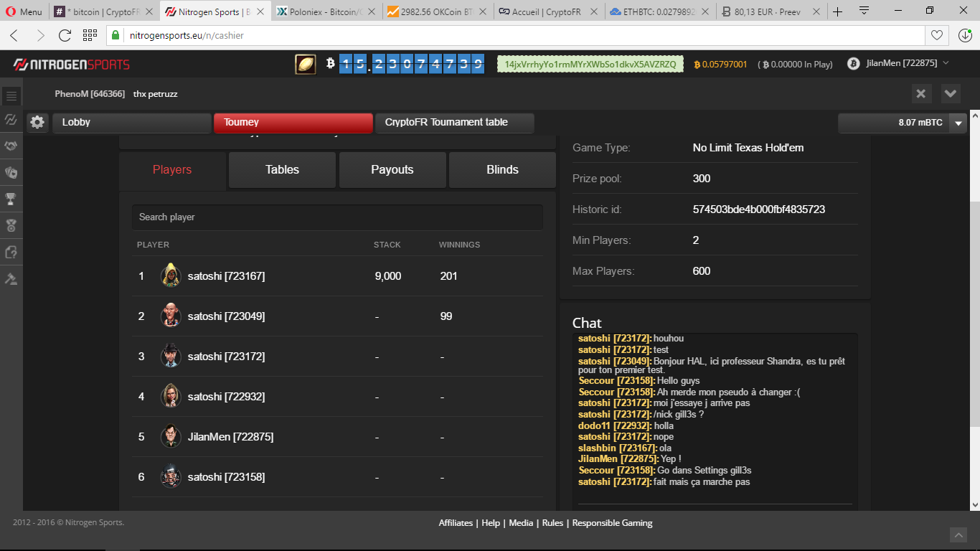Click satoshi [723167] player avatar
980x551 pixels.
pyautogui.click(x=171, y=275)
